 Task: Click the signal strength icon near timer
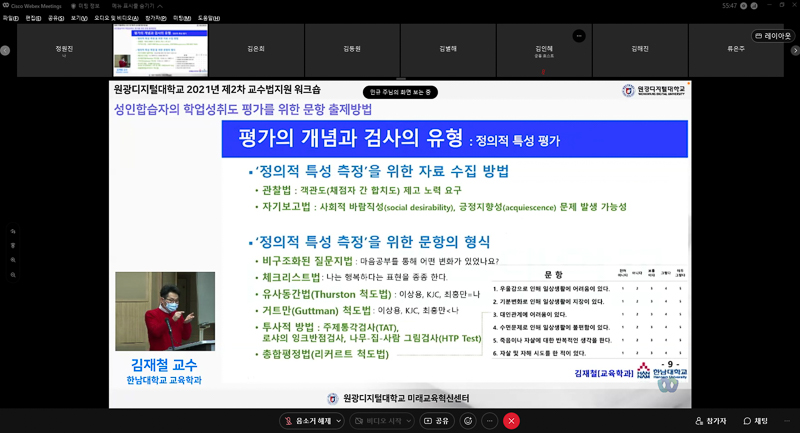tap(754, 6)
